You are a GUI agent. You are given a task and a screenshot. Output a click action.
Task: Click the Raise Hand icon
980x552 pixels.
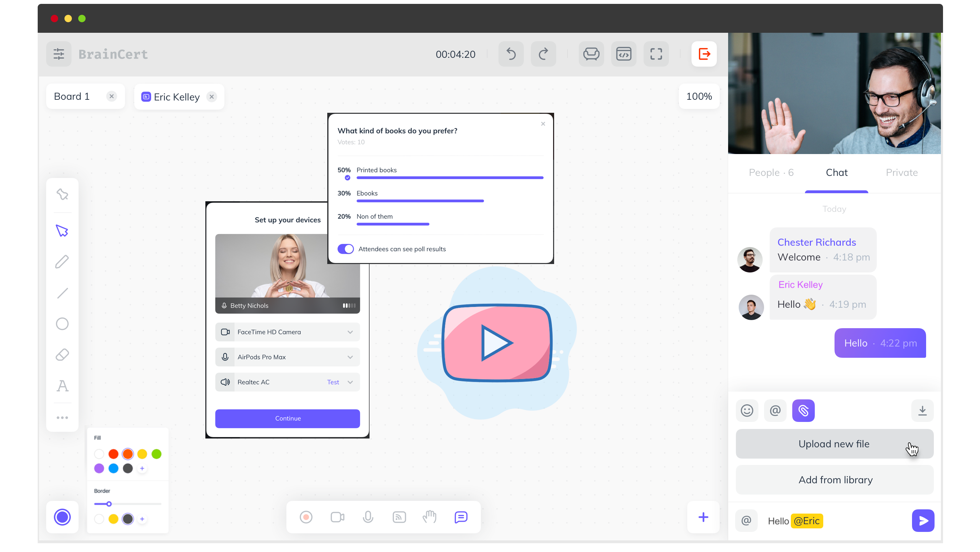pyautogui.click(x=430, y=517)
